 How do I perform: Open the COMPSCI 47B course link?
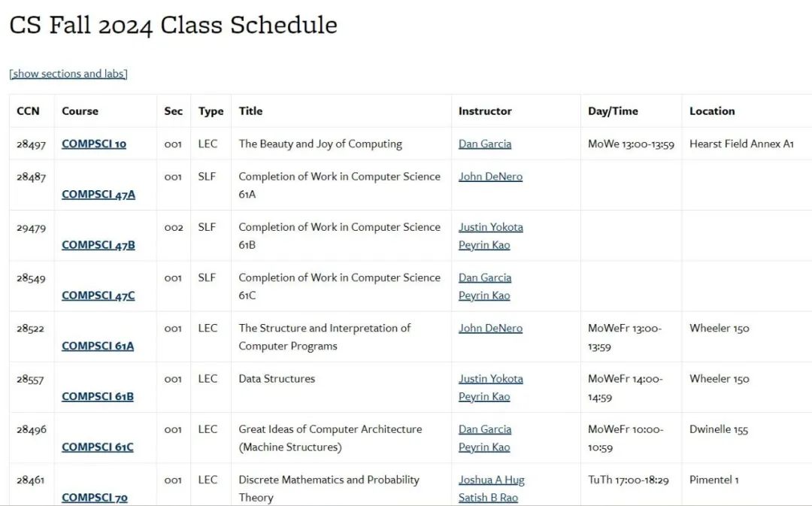(98, 245)
